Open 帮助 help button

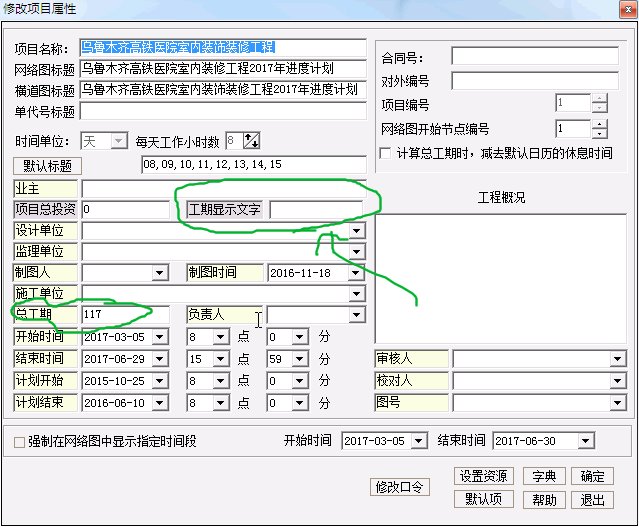pos(544,499)
